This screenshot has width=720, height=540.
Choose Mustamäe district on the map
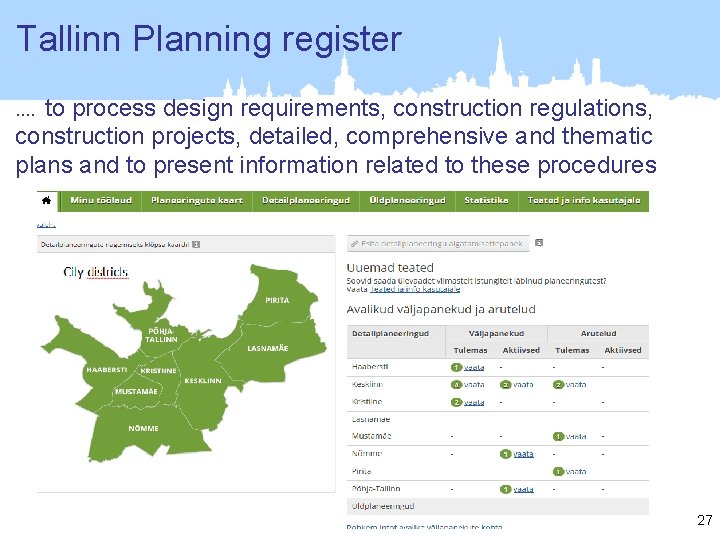coord(136,392)
